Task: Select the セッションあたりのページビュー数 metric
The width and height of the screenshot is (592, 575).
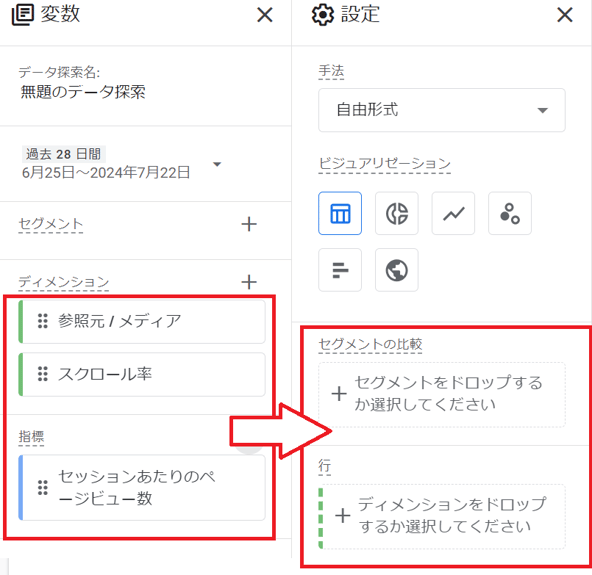Action: pyautogui.click(x=142, y=487)
